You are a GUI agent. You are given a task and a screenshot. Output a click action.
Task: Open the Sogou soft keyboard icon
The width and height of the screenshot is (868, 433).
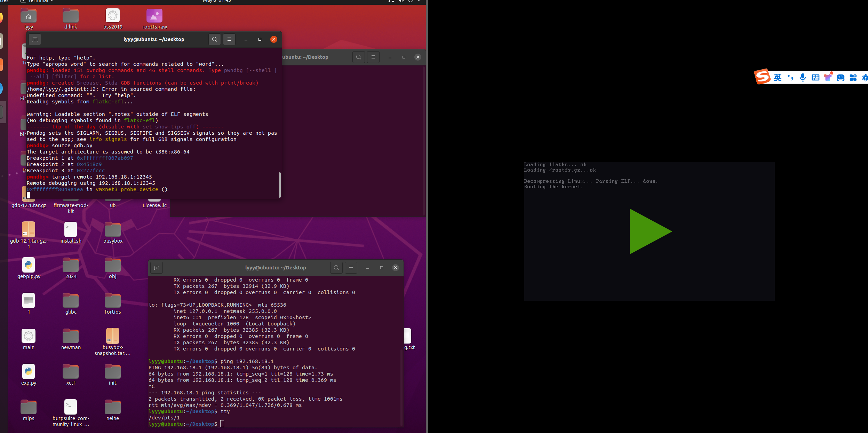click(815, 78)
